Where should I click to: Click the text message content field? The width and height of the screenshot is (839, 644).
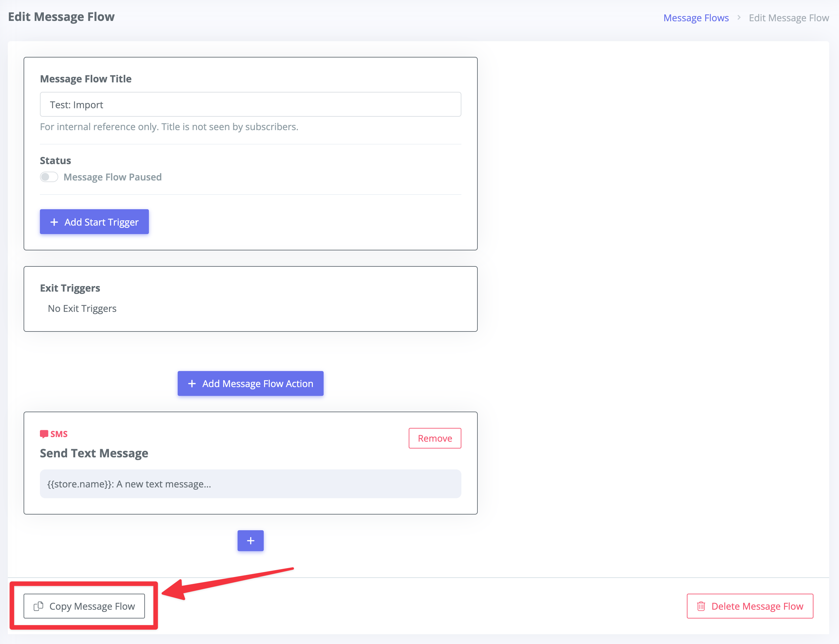click(250, 484)
